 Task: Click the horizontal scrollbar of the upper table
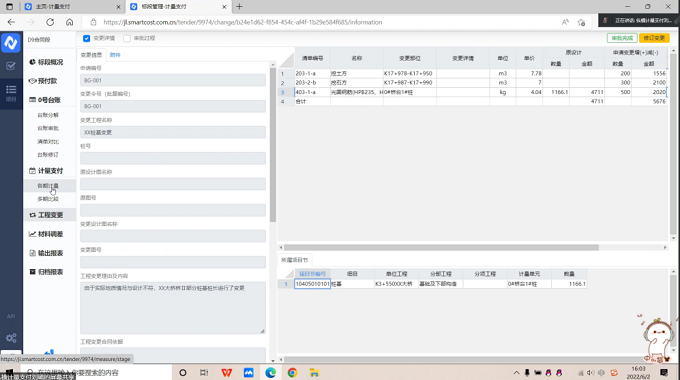click(x=441, y=247)
